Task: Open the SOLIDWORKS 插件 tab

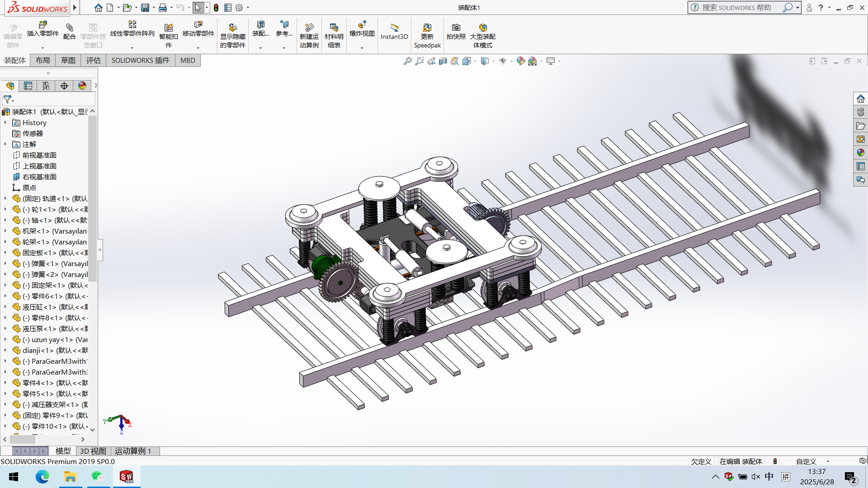Action: click(141, 61)
